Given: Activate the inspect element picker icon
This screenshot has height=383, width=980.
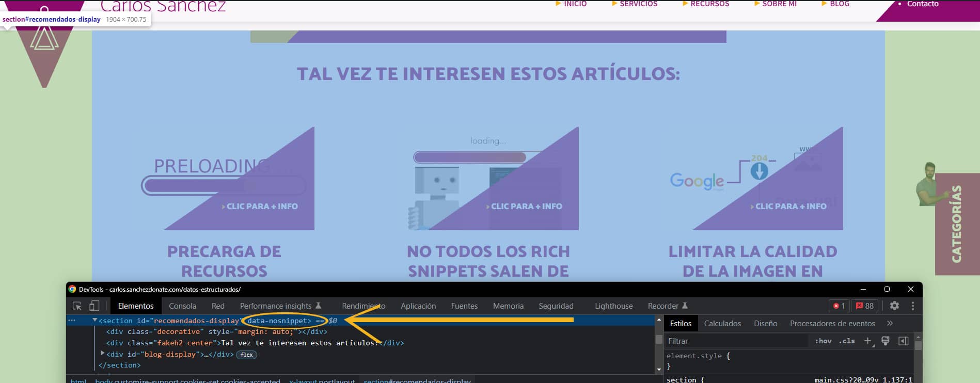Looking at the screenshot, I should coord(77,306).
